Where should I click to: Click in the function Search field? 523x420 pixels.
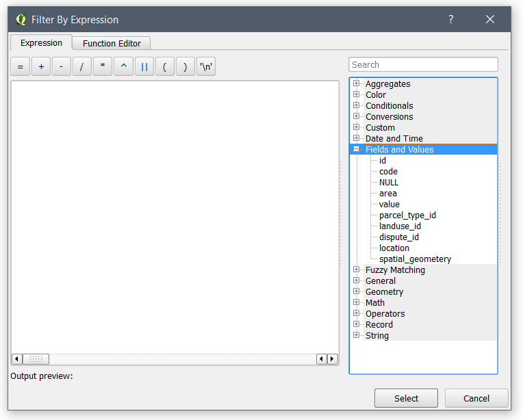423,64
